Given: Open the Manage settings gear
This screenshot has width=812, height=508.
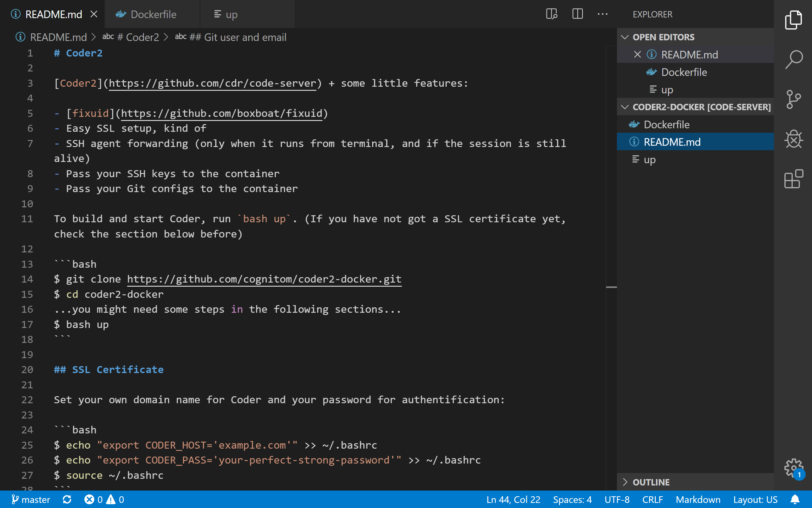Looking at the screenshot, I should coord(793,468).
